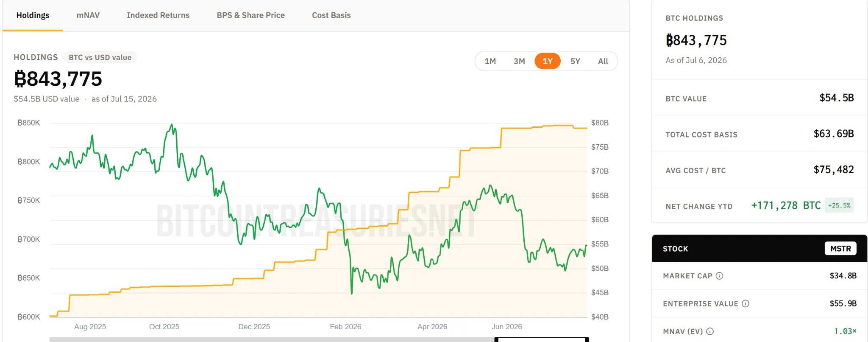
Task: Open the Indexed Returns tab
Action: (x=158, y=15)
